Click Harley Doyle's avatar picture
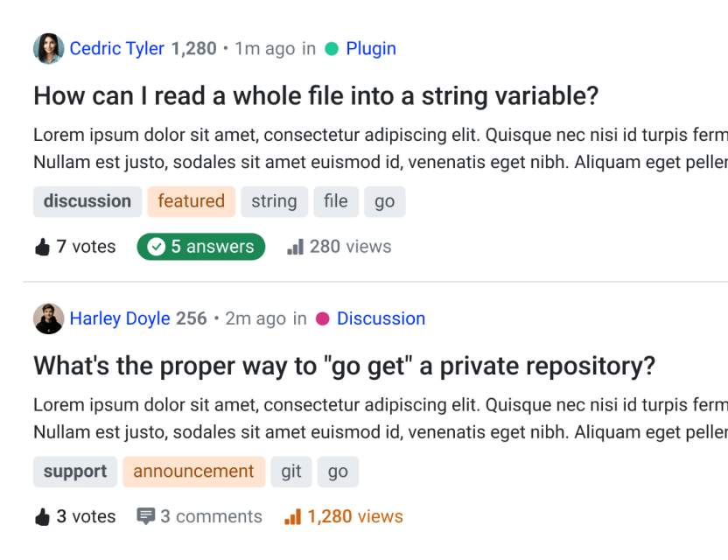Image resolution: width=728 pixels, height=560 pixels. click(x=48, y=318)
